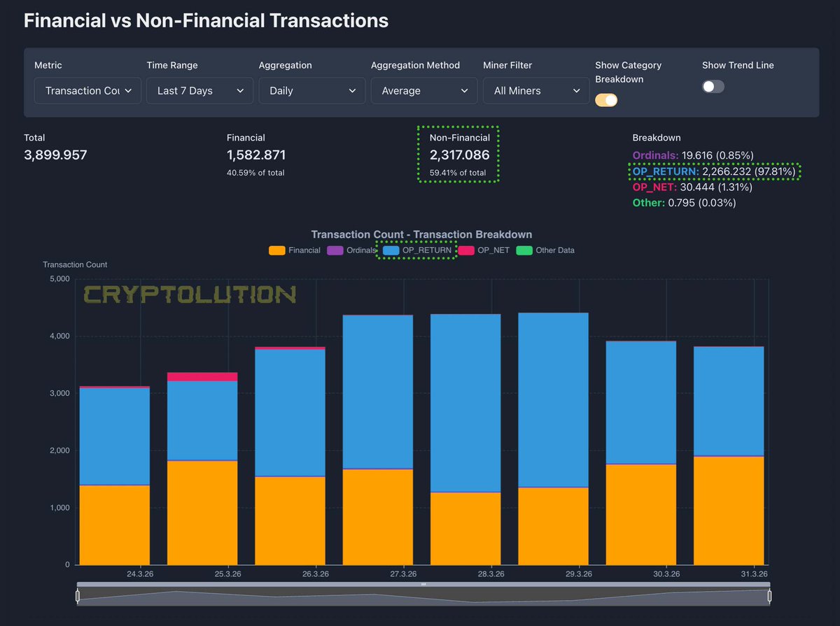Open the Miner Filter dropdown
Image resolution: width=840 pixels, height=626 pixels.
(x=535, y=90)
